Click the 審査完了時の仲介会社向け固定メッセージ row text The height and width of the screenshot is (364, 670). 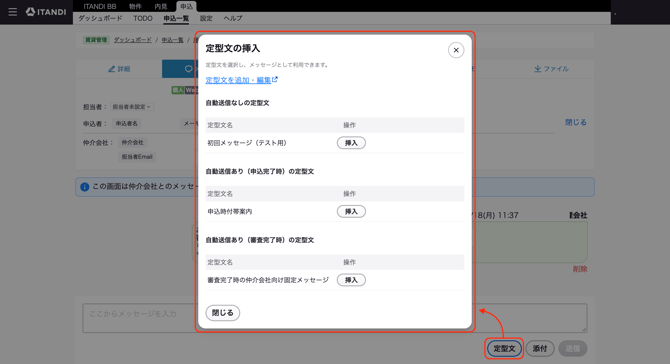pos(268,280)
